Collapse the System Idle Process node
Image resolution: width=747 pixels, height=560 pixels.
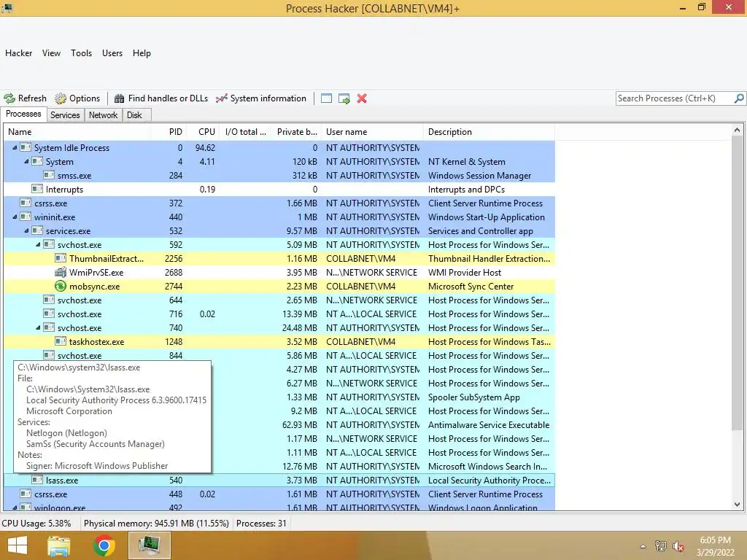tap(15, 148)
